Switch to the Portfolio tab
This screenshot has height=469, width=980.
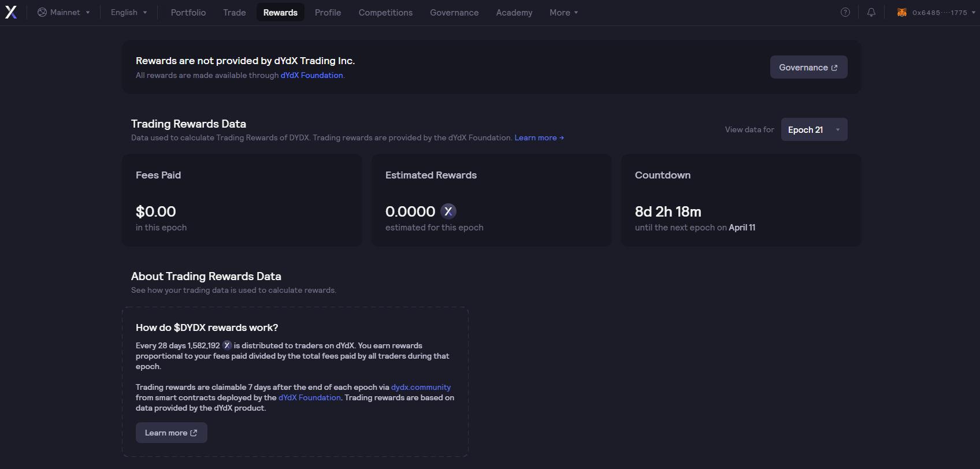tap(188, 12)
